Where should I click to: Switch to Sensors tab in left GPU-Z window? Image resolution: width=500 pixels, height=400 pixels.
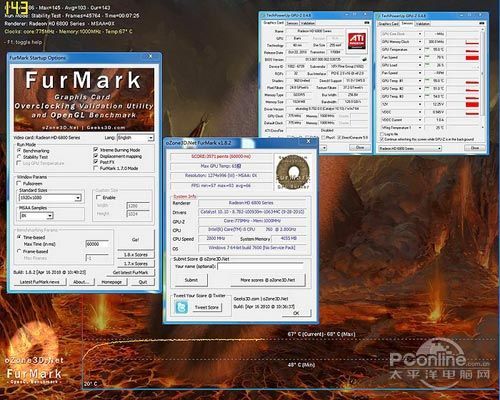tap(292, 23)
